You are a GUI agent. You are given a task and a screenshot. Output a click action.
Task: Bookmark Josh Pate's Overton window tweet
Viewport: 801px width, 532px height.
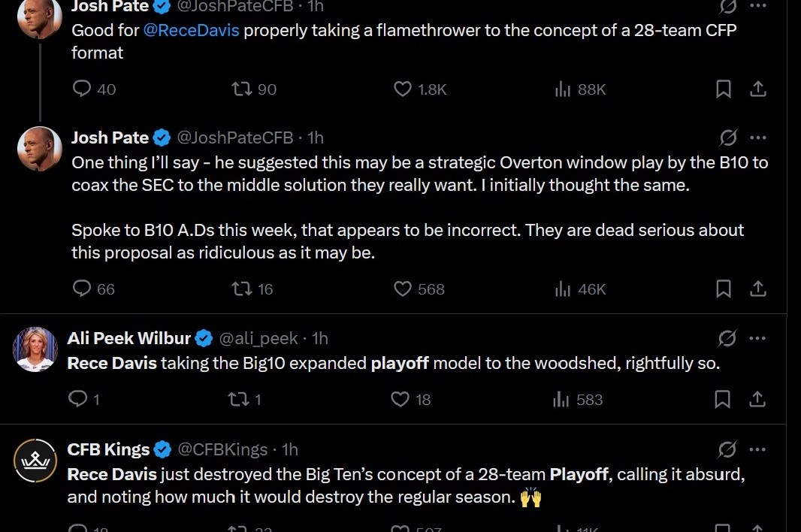coord(723,289)
